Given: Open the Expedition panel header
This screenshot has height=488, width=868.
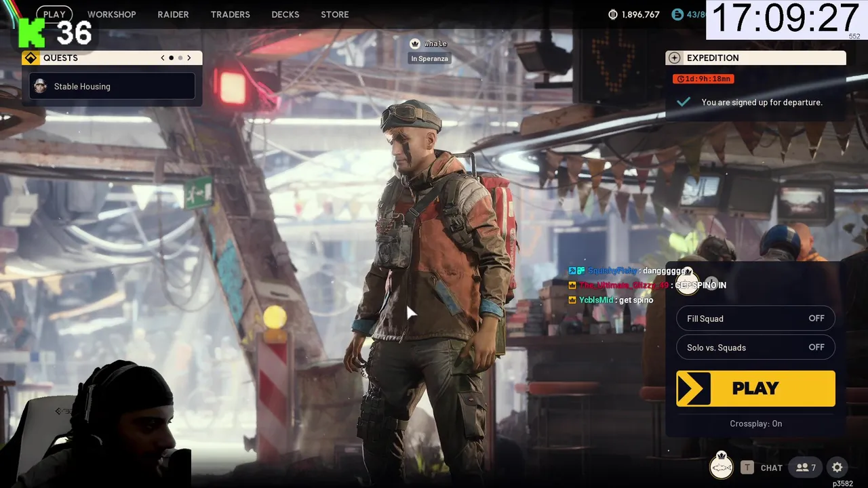Looking at the screenshot, I should pyautogui.click(x=755, y=58).
